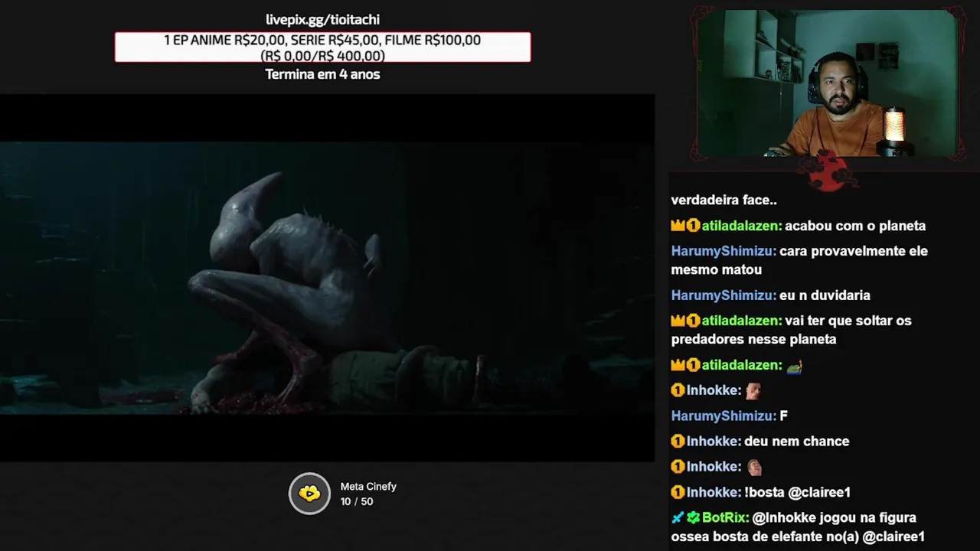This screenshot has width=980, height=551.
Task: Click the frog emote in atiladalazen's message
Action: coord(795,366)
